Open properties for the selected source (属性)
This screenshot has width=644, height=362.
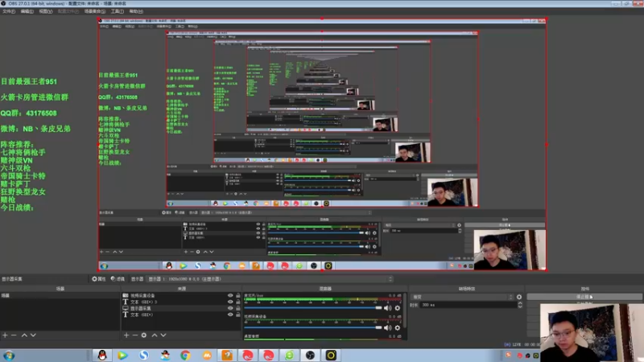point(99,278)
